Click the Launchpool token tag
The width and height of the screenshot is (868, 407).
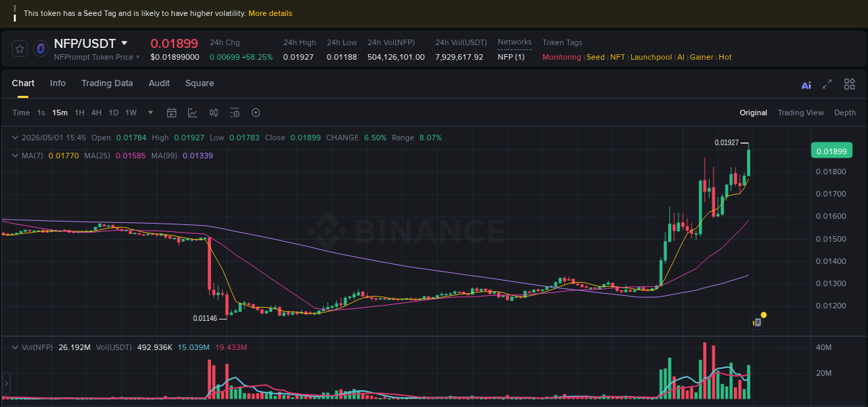point(651,57)
